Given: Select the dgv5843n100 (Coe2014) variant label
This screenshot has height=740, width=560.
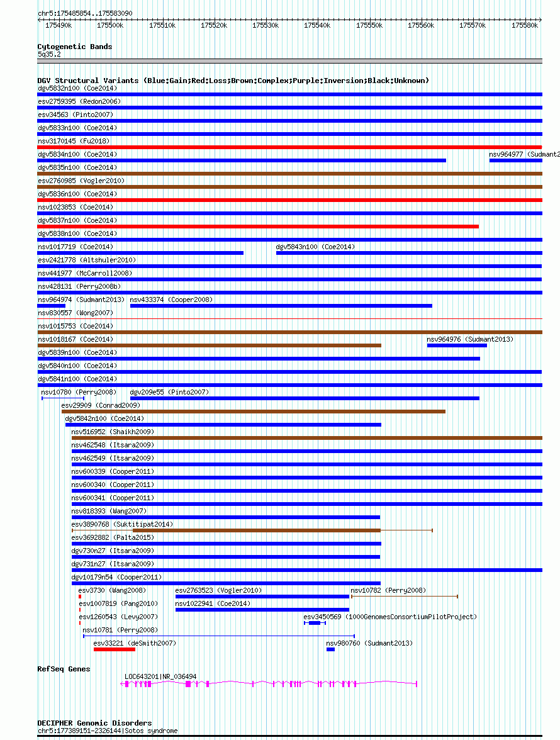Looking at the screenshot, I should [315, 247].
